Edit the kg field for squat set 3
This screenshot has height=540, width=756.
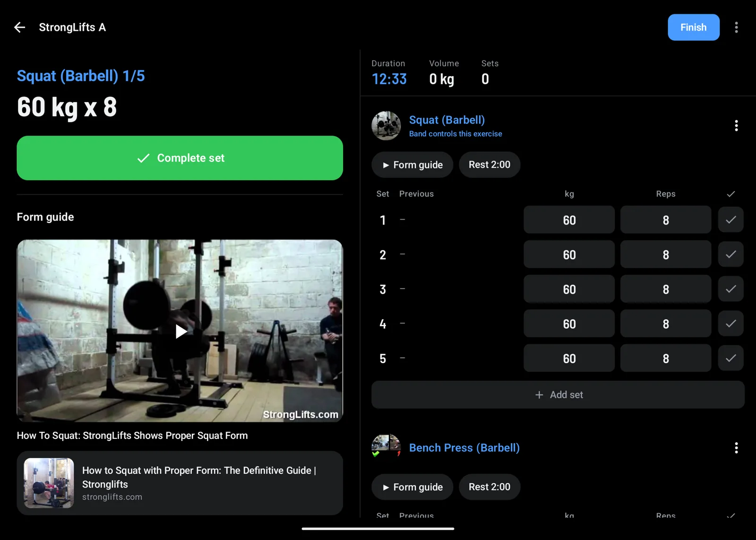(569, 289)
